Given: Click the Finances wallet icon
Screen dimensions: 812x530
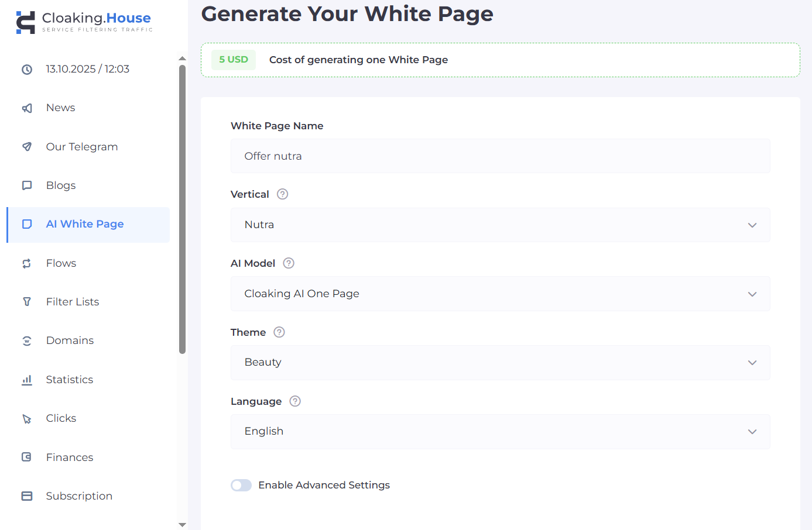Looking at the screenshot, I should pos(27,457).
